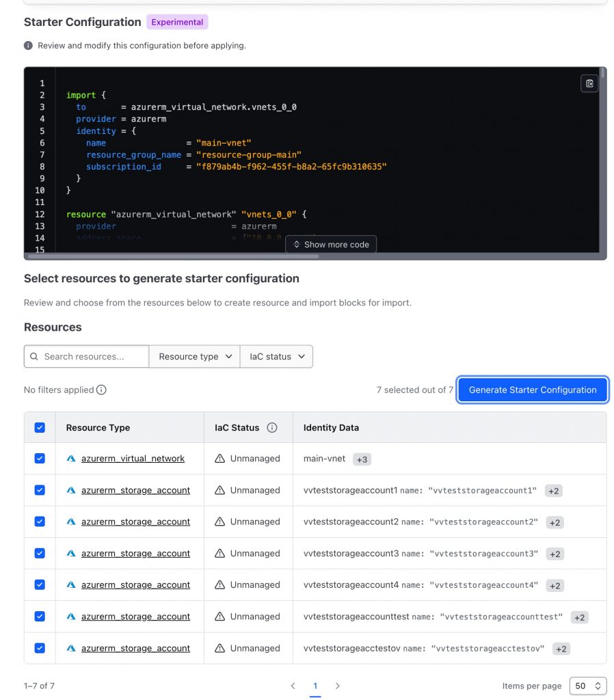The width and height of the screenshot is (614, 700).
Task: Click the IaC Status column info icon
Action: pos(272,428)
